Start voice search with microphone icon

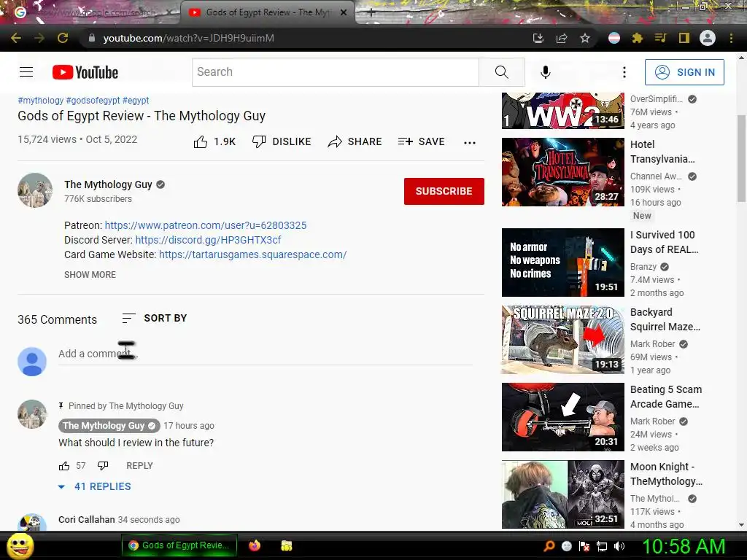546,72
